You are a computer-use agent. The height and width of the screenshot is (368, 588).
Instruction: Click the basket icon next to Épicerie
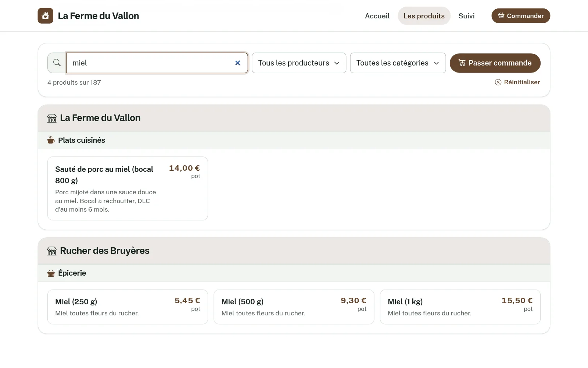pos(51,273)
